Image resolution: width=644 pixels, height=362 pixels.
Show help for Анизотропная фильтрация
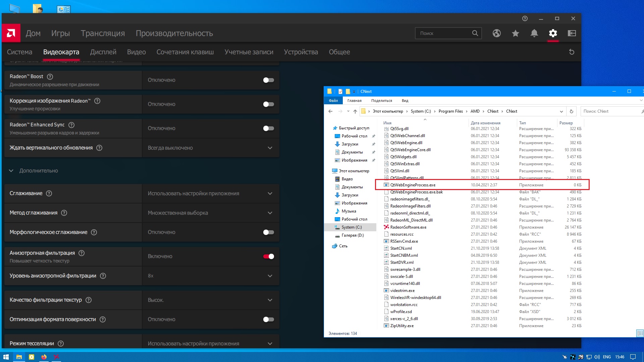pyautogui.click(x=82, y=253)
